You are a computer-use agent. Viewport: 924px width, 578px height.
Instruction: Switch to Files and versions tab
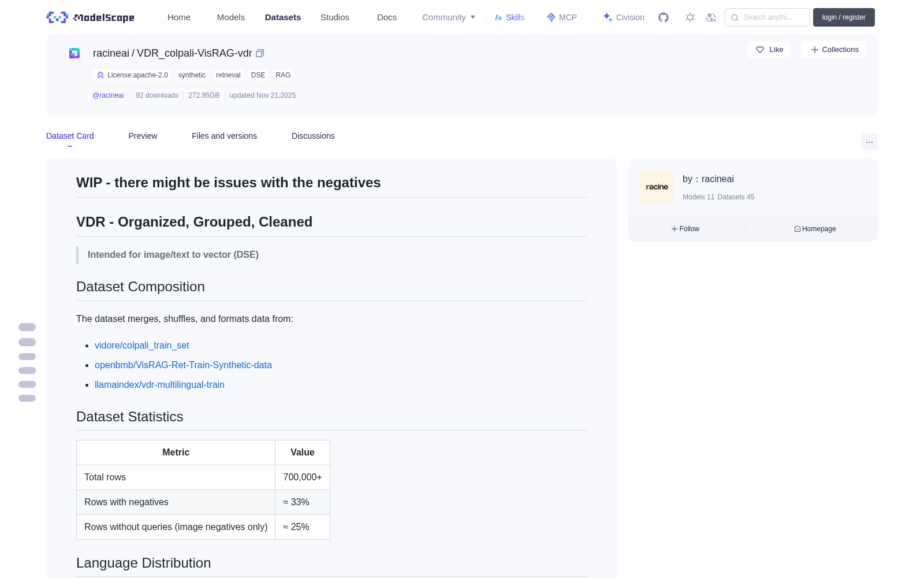(224, 136)
